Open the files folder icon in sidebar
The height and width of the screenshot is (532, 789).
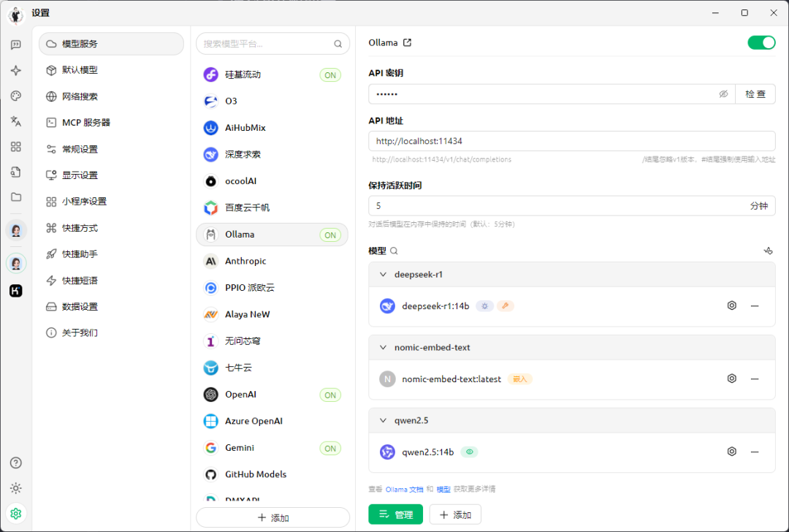pyautogui.click(x=15, y=197)
